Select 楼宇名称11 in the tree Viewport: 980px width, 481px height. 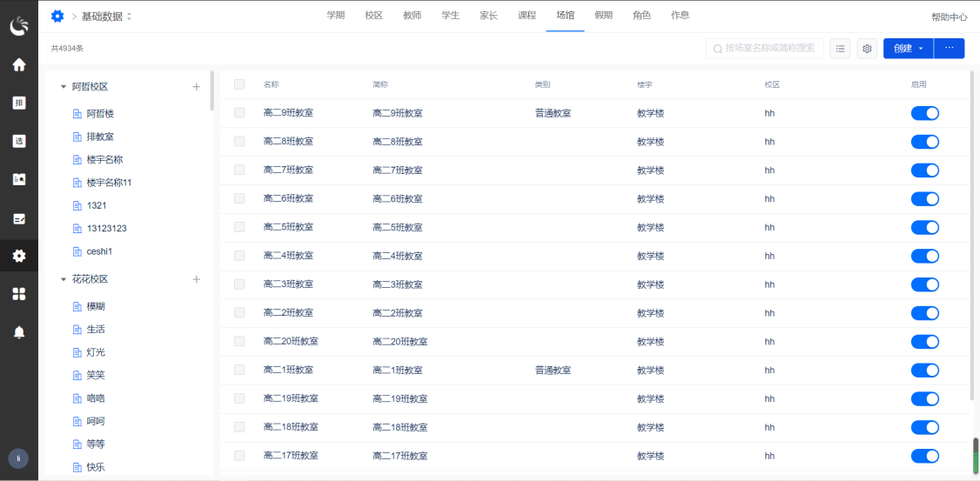pos(110,183)
